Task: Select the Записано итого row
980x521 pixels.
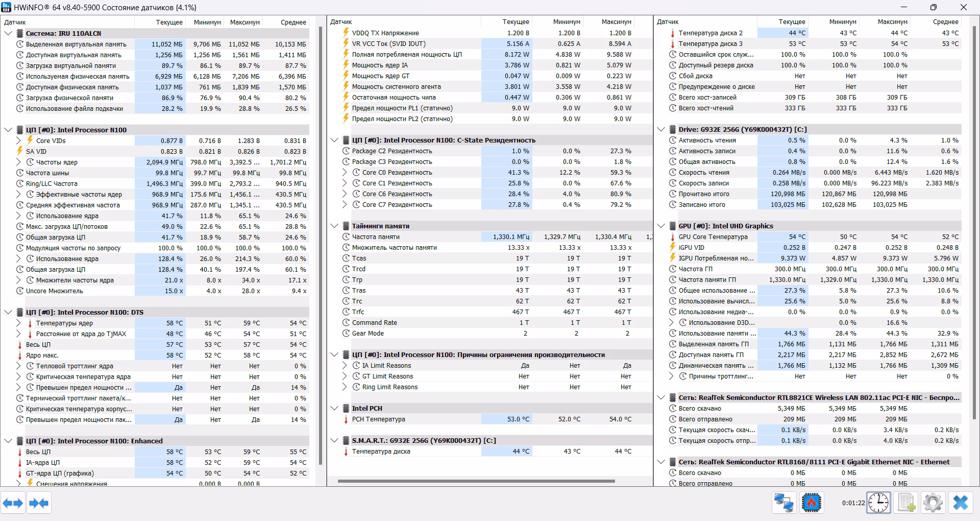Action: [x=808, y=205]
